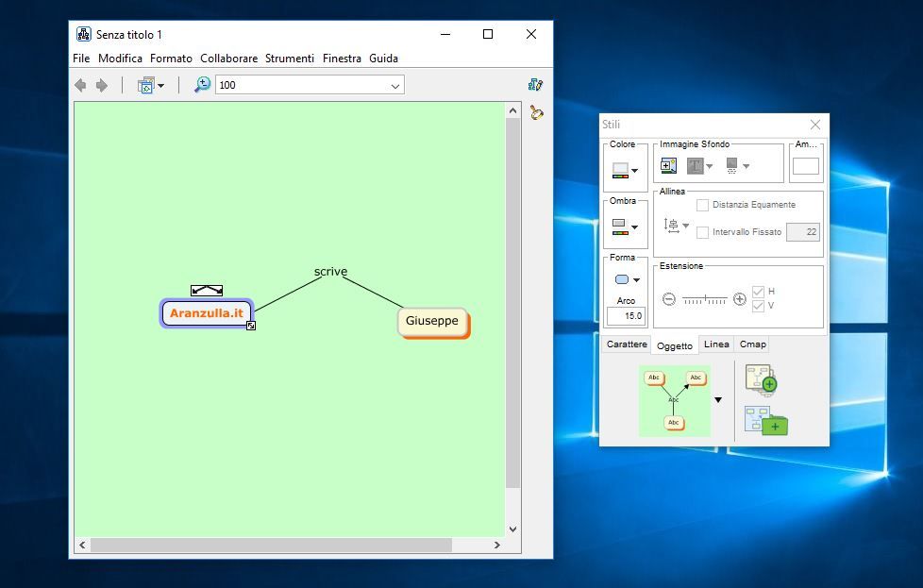
Task: Switch to the Oggetto tab
Action: tap(675, 345)
